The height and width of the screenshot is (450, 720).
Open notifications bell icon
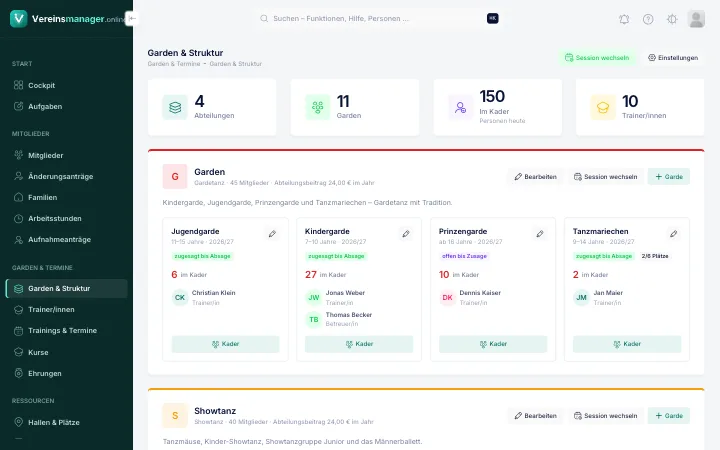(x=624, y=19)
